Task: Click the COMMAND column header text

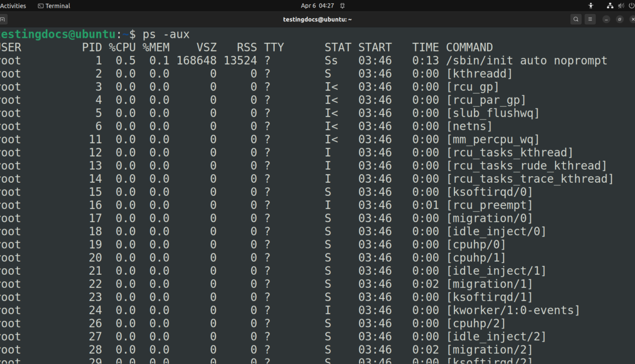Action: [x=469, y=47]
